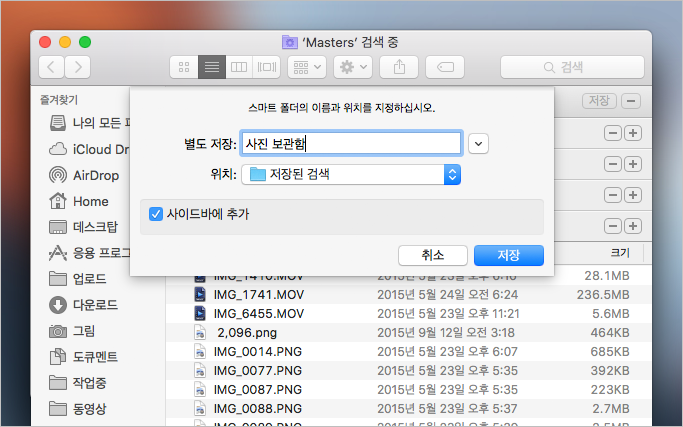The height and width of the screenshot is (427, 683).
Task: Add a criterion after the first row
Action: coord(633,133)
